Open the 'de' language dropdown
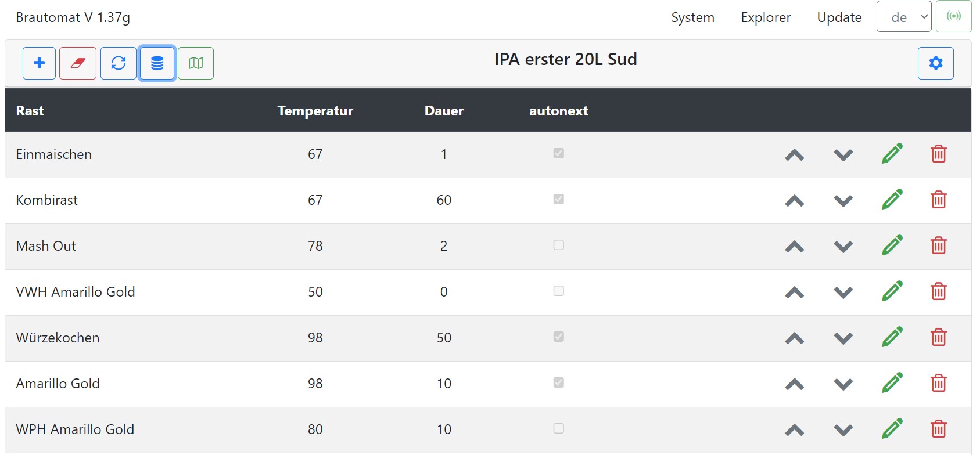The image size is (980, 455). 903,17
